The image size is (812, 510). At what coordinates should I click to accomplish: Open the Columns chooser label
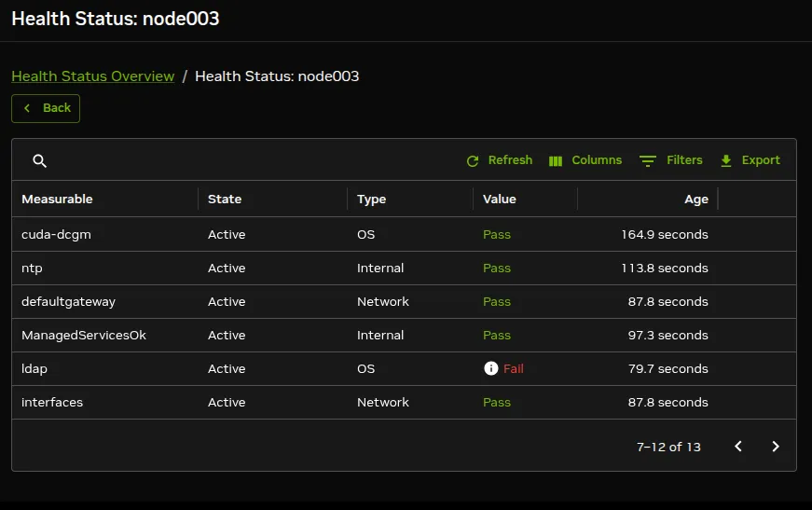[597, 160]
